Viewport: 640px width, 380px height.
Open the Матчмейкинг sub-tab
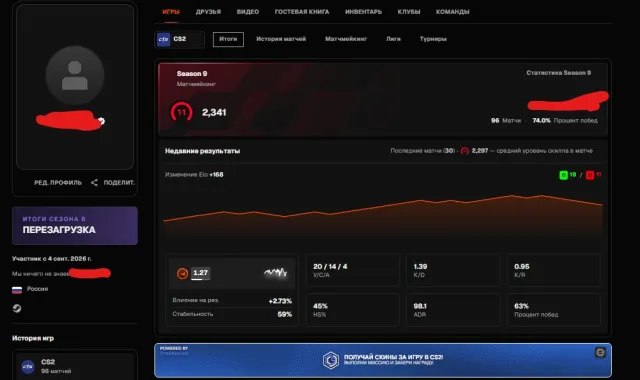[346, 39]
